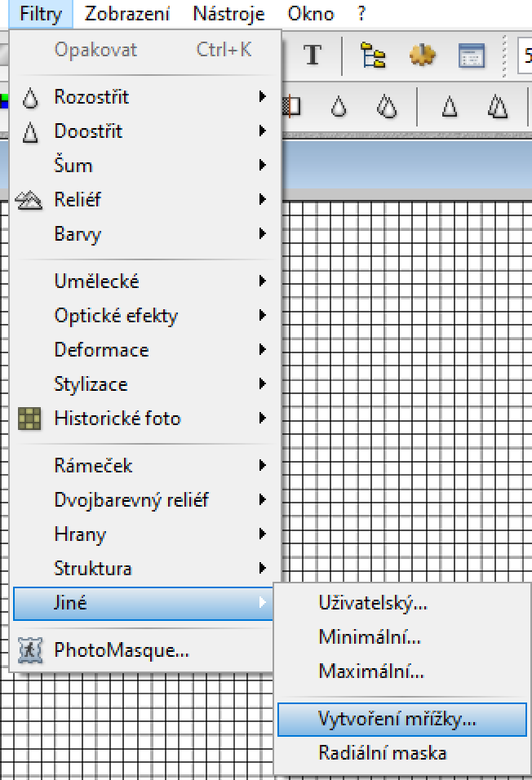Click the automate gear icon in toolbar

[422, 55]
